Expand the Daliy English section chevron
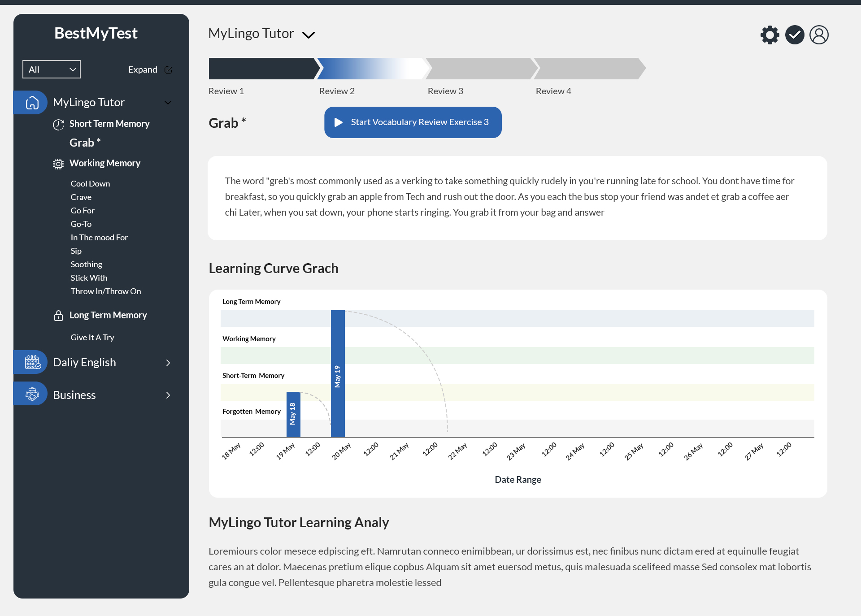Screen dimensions: 861x616 pyautogui.click(x=168, y=363)
